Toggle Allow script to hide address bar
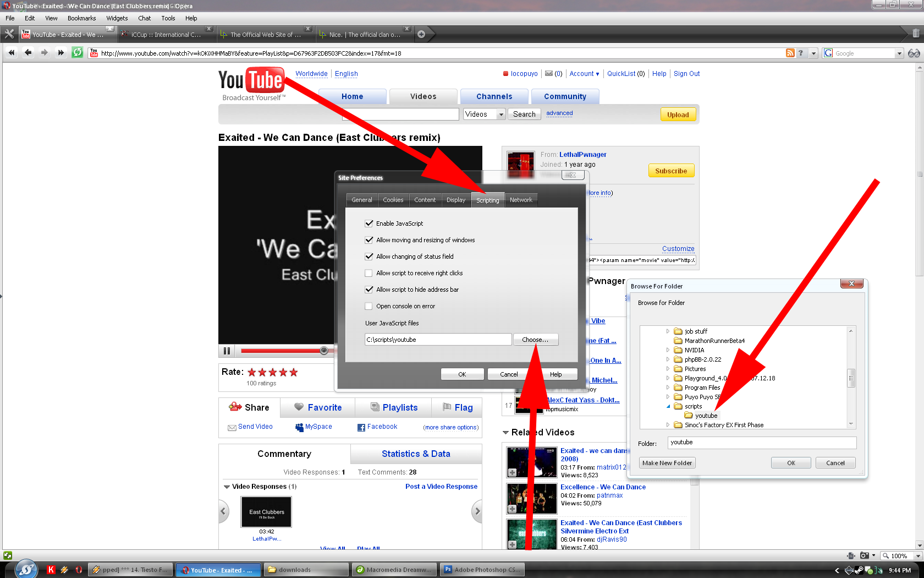 [369, 290]
